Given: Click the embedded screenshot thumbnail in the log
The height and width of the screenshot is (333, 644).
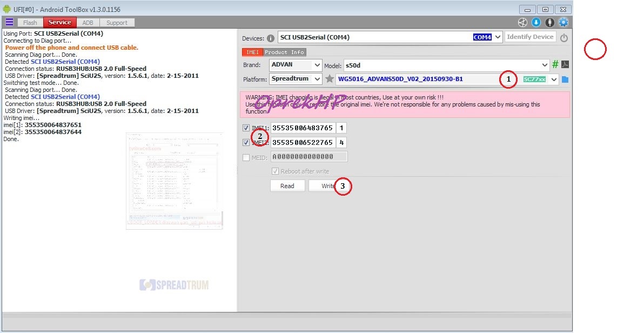Looking at the screenshot, I should coord(174,181).
